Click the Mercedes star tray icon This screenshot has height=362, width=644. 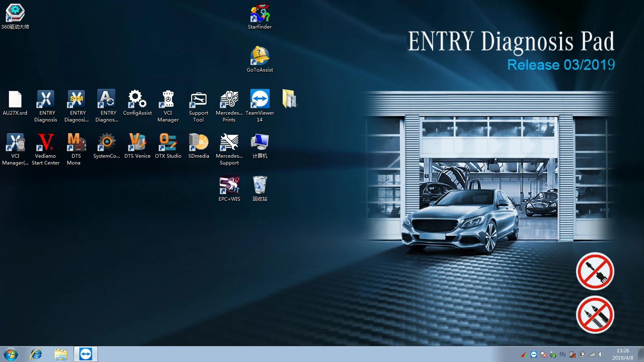(x=563, y=354)
